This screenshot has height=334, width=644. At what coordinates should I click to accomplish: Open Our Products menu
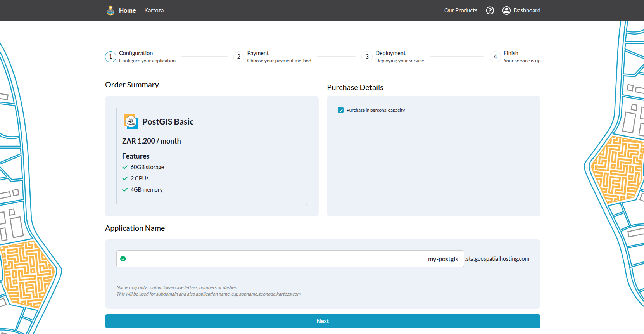(x=461, y=10)
